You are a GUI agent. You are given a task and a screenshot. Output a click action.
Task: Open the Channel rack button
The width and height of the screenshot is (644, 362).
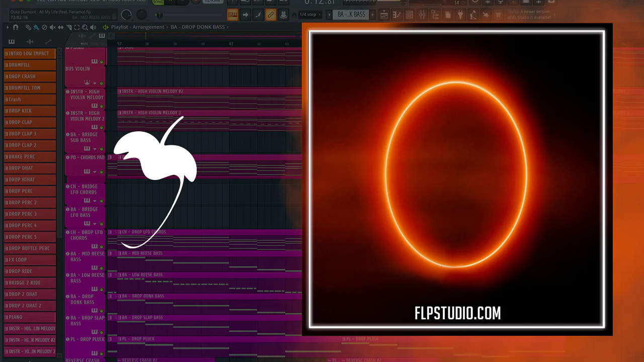click(409, 15)
